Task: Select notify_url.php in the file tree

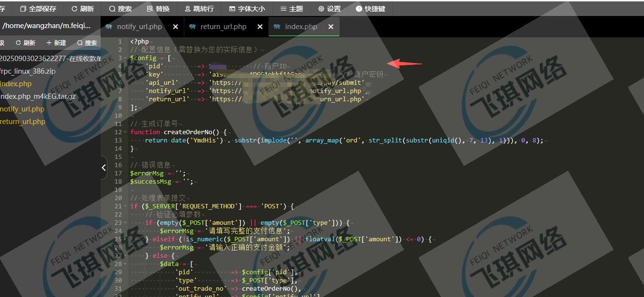Action: coord(22,109)
